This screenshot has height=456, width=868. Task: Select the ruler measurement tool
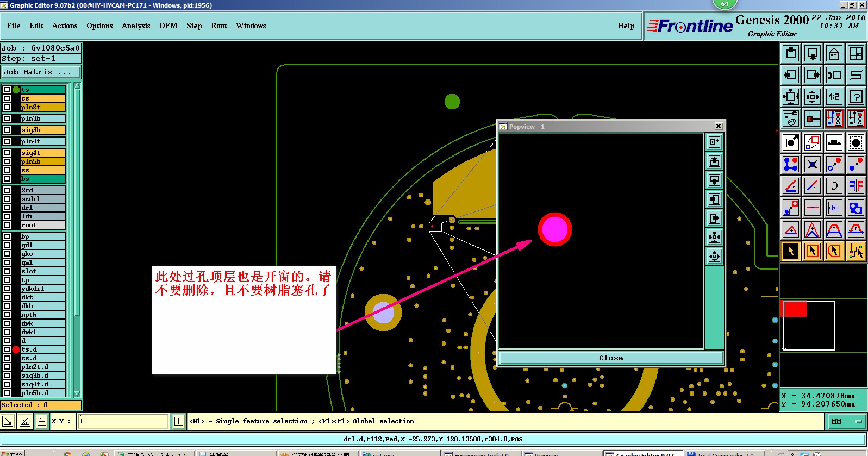834,142
